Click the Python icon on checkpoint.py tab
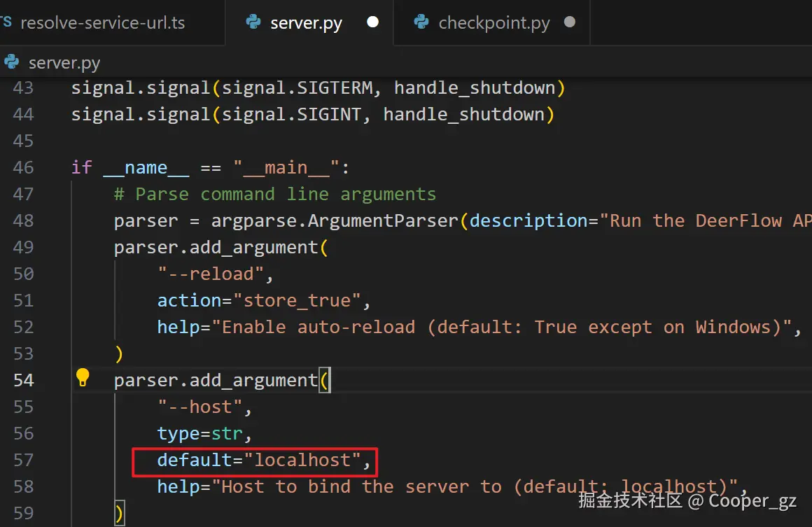Image resolution: width=812 pixels, height=527 pixels. (421, 22)
